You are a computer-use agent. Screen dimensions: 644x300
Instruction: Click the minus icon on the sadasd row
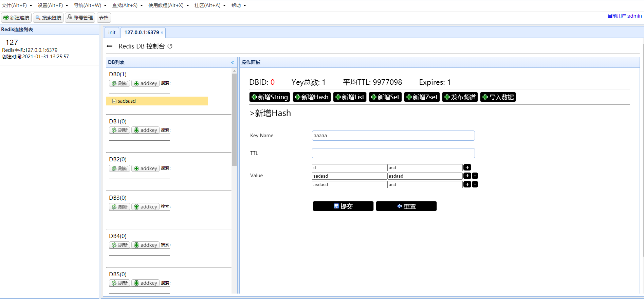(x=475, y=176)
